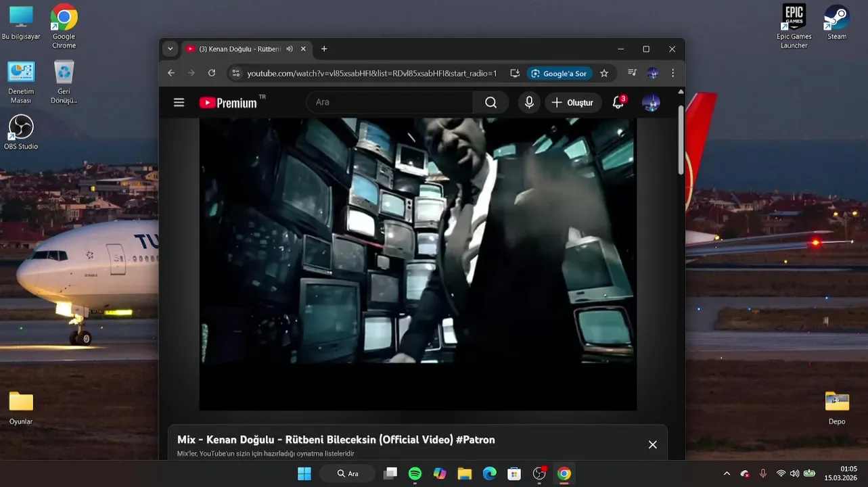Click the microphone tray icon

tap(763, 473)
